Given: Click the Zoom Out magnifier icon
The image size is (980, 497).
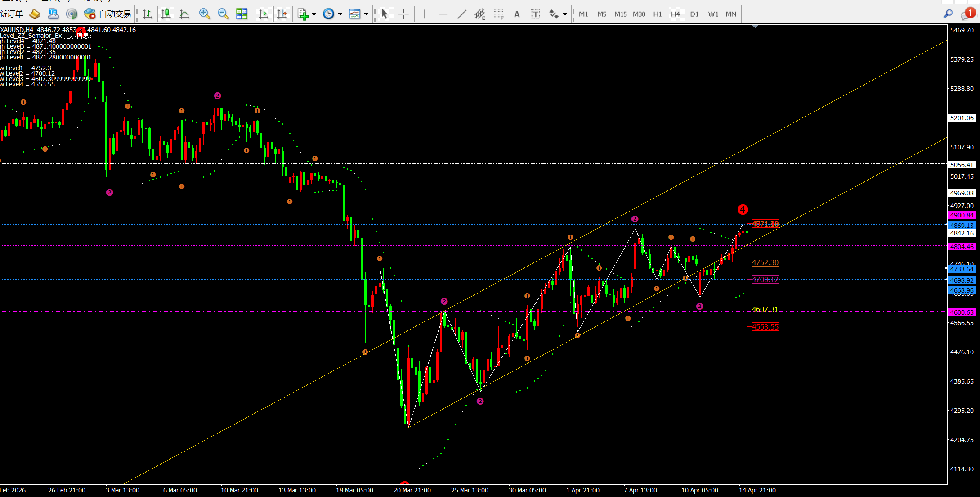Looking at the screenshot, I should tap(223, 14).
